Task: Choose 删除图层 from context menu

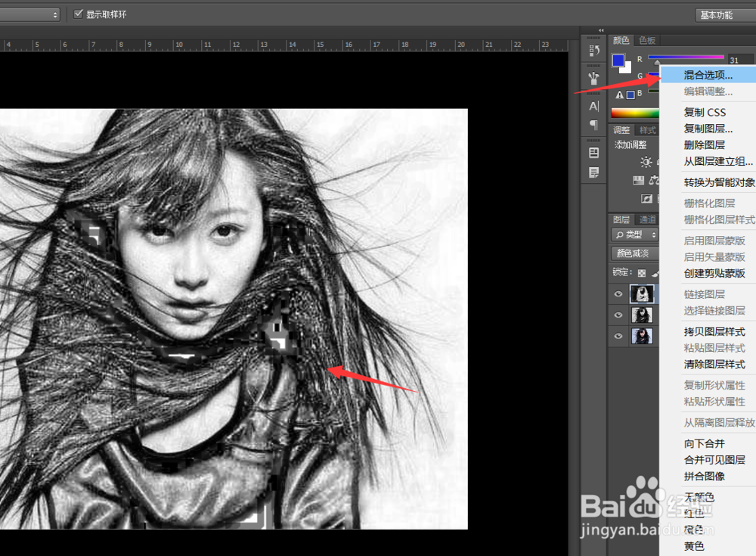Action: coord(708,144)
